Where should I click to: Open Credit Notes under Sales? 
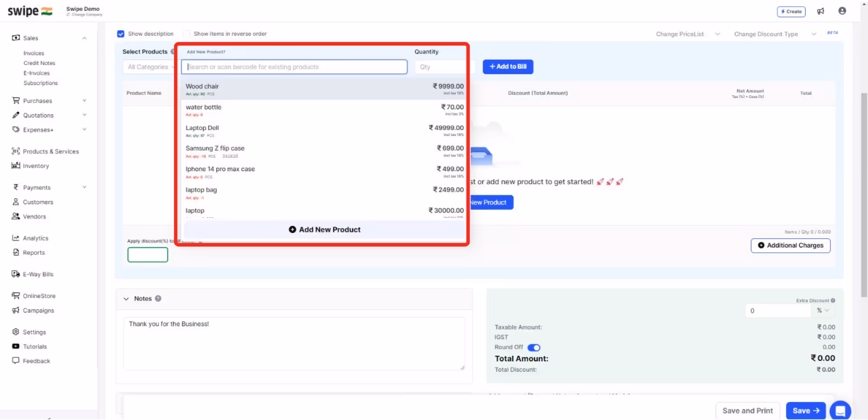pyautogui.click(x=39, y=63)
